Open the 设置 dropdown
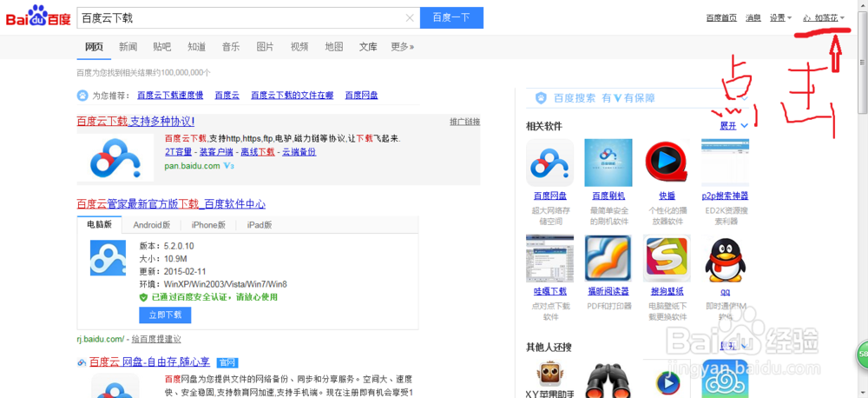The height and width of the screenshot is (398, 868). point(780,17)
